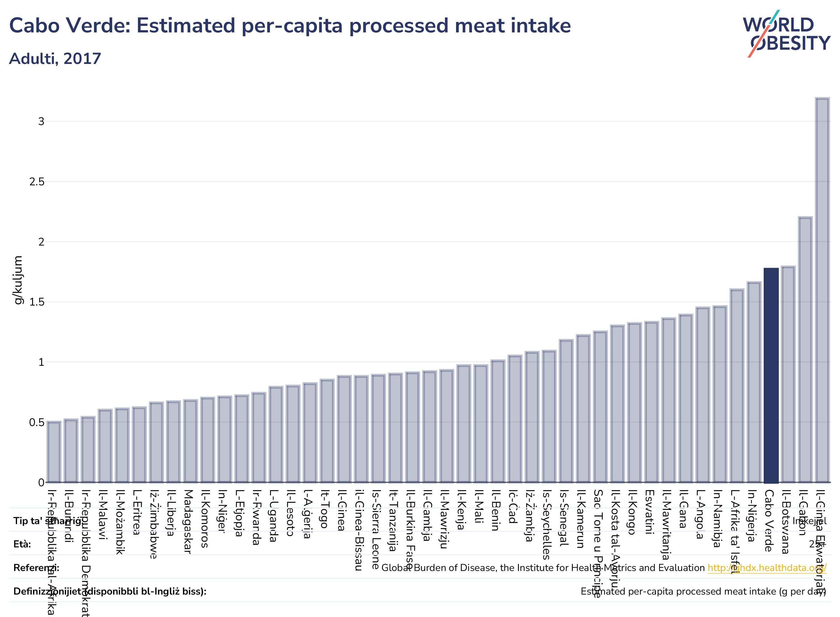Select the L-Angola bar

pos(703,395)
